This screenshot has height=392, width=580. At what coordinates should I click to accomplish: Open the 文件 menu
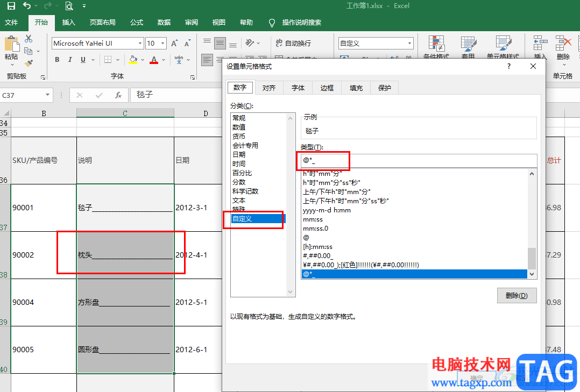pos(11,23)
